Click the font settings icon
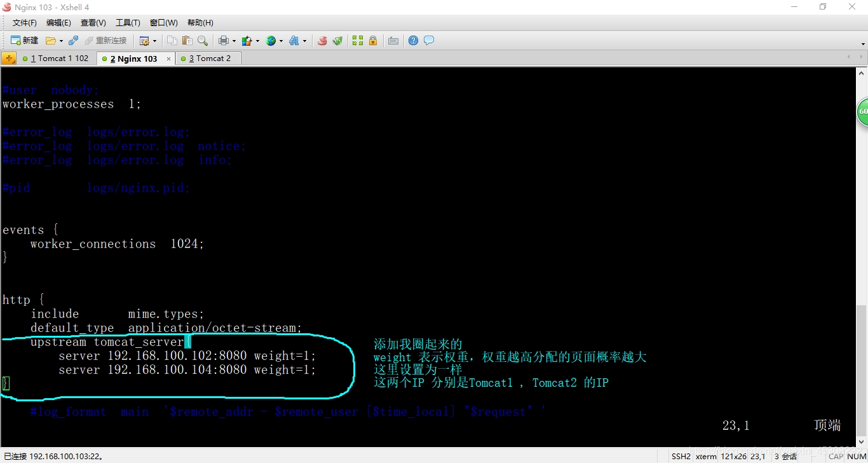The width and height of the screenshot is (868, 463). [x=294, y=41]
